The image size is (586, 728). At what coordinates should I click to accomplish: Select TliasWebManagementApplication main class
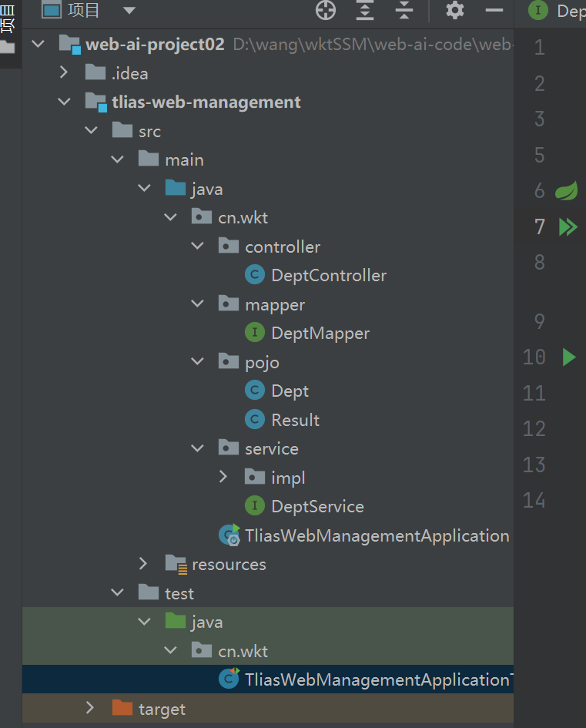377,535
